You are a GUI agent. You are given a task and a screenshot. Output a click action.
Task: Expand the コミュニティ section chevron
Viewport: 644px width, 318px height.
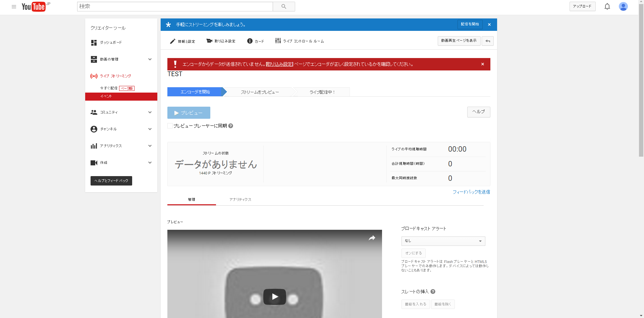click(150, 112)
